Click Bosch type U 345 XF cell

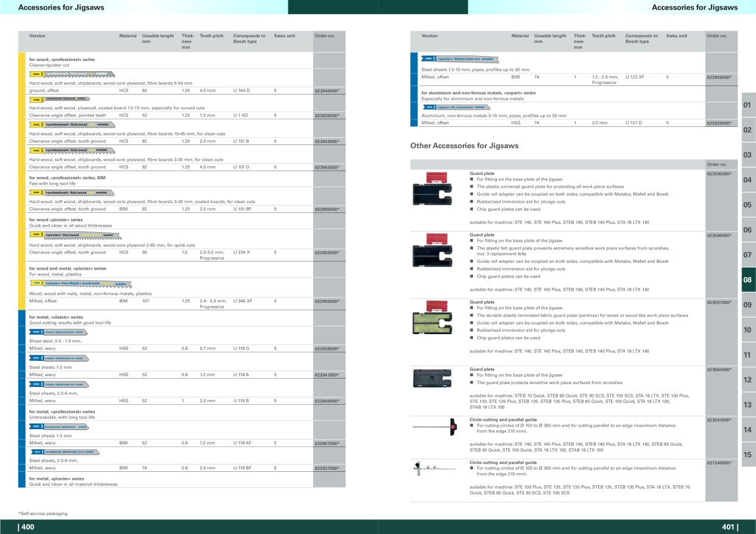coord(243,301)
